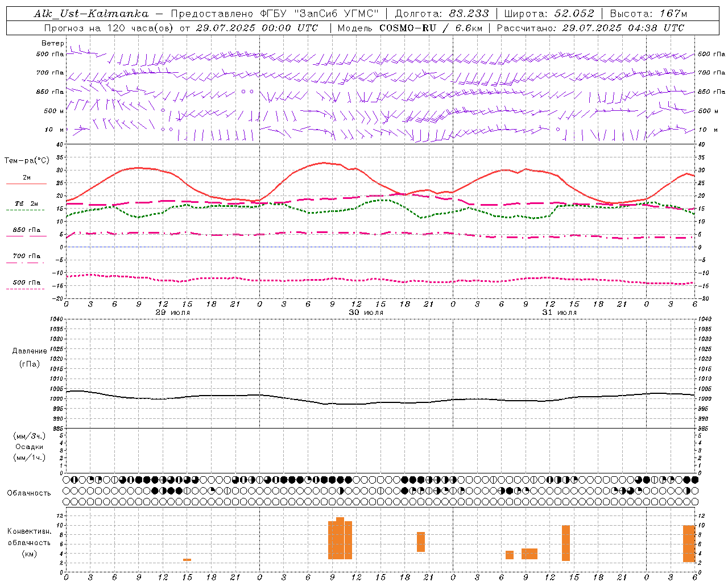728x582 pixels.
Task: Click the Широта: 52.052 field
Action: tap(549, 14)
